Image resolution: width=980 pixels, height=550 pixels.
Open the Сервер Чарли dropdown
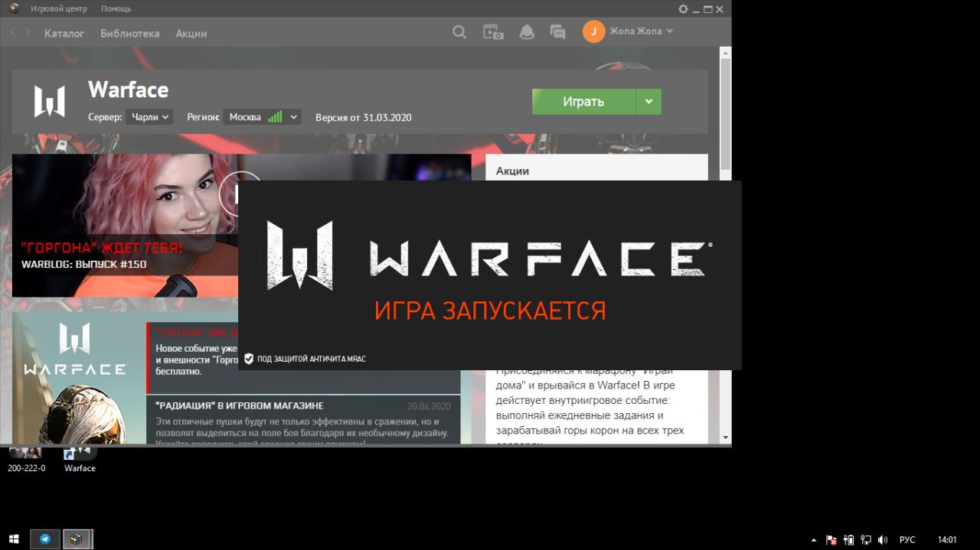(x=149, y=117)
